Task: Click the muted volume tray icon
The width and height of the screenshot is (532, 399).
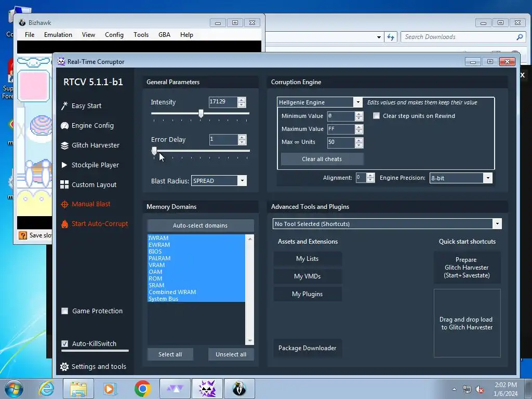Action: click(x=480, y=390)
